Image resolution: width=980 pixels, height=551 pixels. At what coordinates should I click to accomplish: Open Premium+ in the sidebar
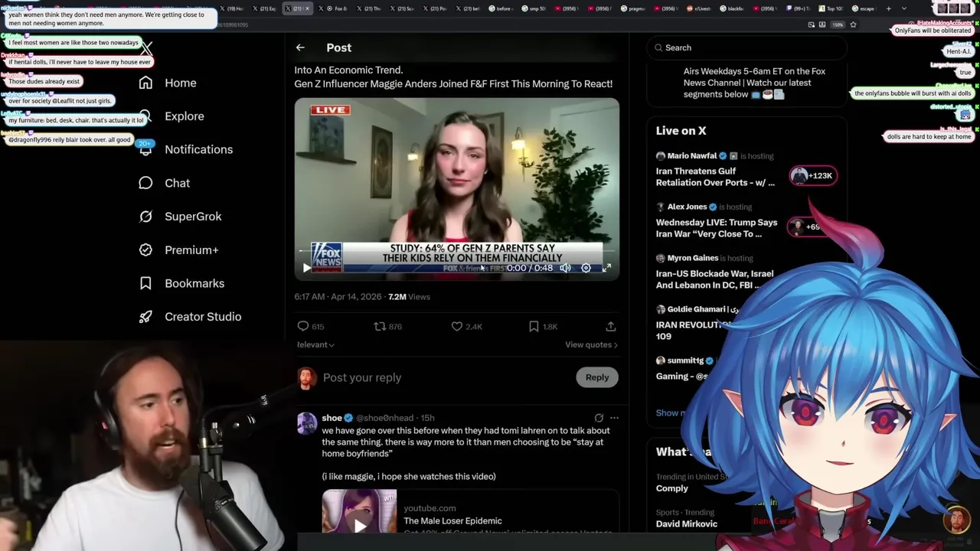[179, 249]
